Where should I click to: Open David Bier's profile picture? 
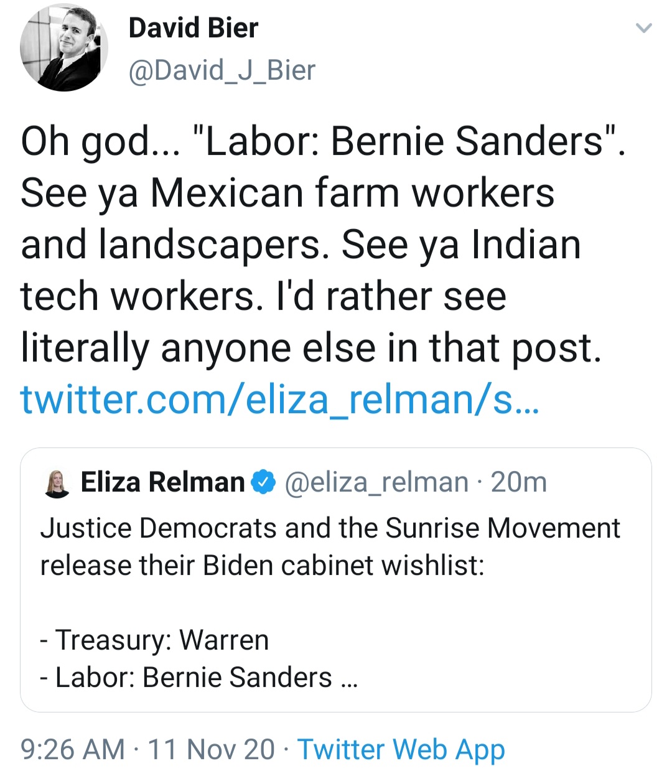[64, 48]
